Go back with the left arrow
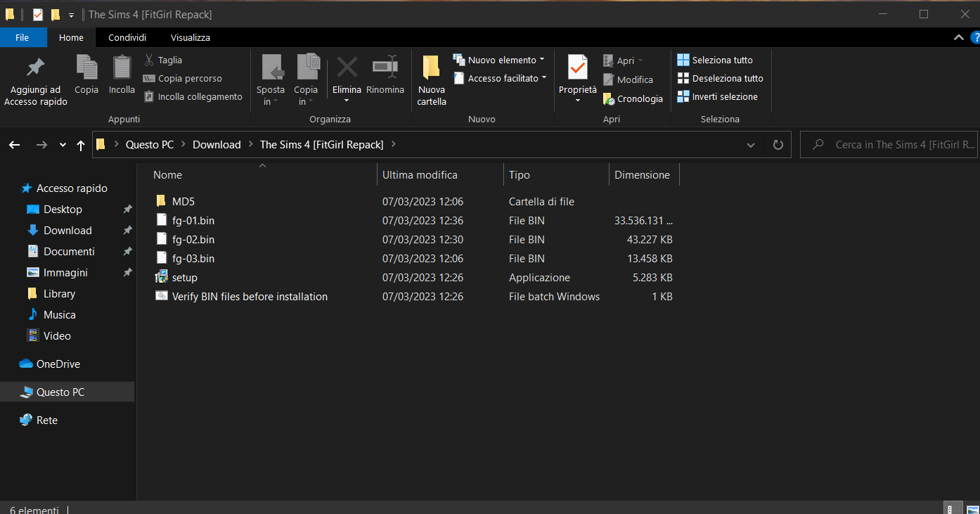Viewport: 980px width, 514px height. point(15,144)
